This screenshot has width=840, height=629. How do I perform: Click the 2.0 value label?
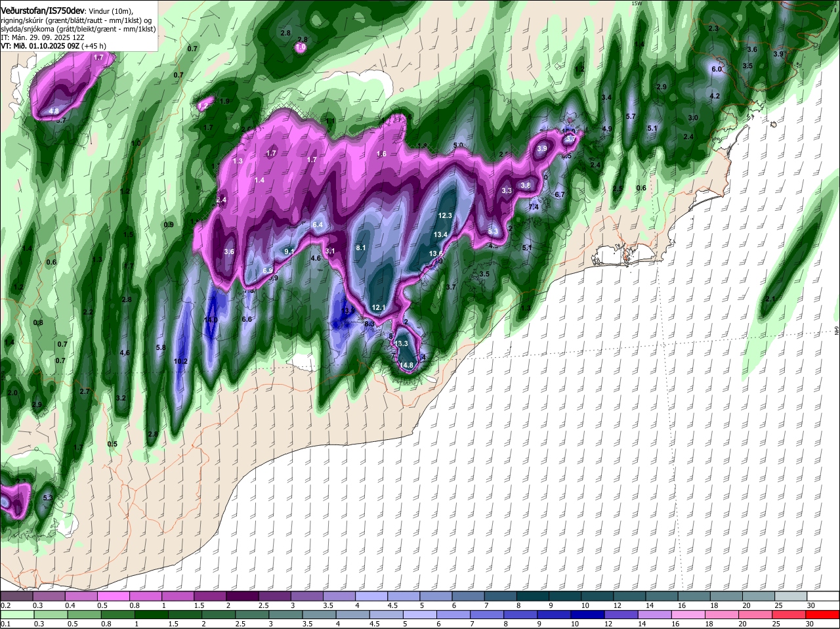(x=12, y=393)
